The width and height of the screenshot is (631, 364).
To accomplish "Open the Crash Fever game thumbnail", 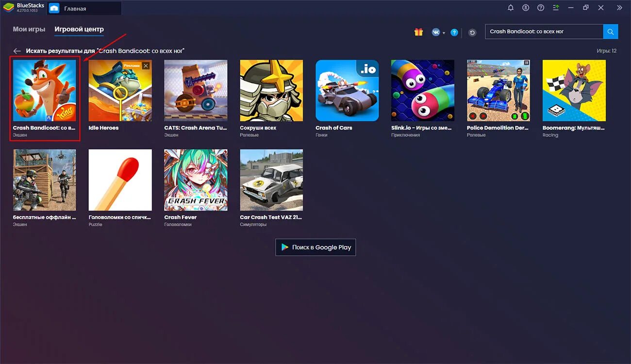I will [x=196, y=180].
